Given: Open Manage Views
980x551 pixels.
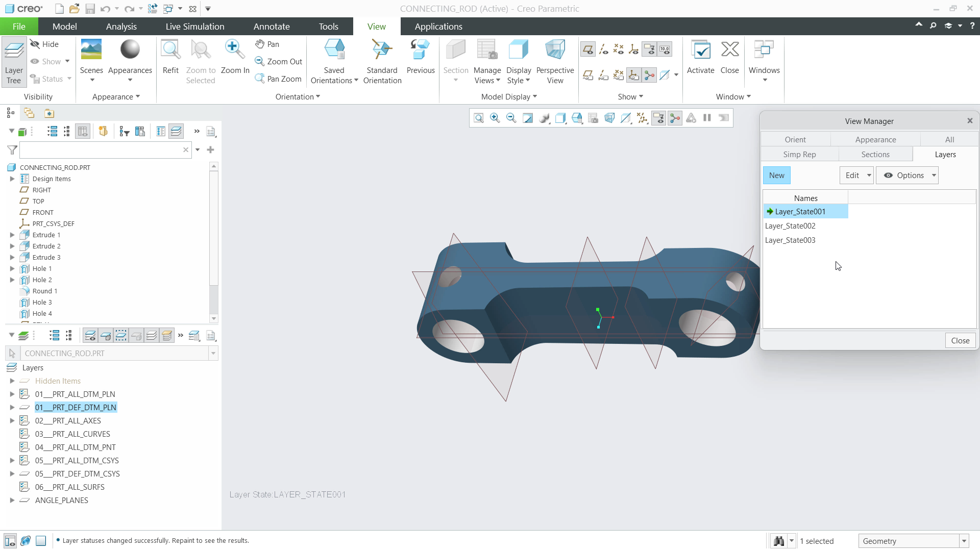Looking at the screenshot, I should 487,62.
